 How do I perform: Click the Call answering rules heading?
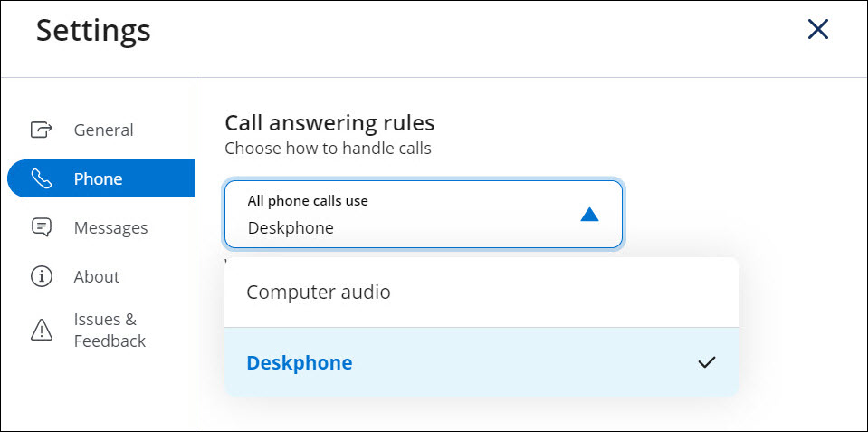(329, 122)
